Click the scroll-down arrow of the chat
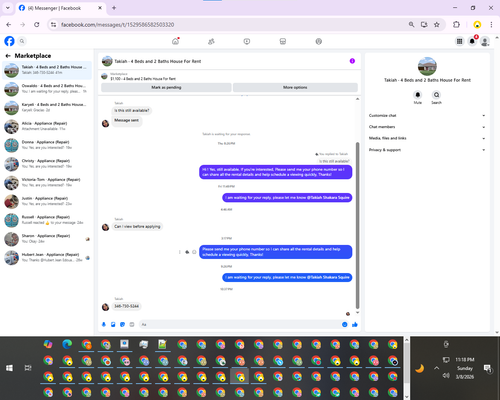 (x=357, y=313)
